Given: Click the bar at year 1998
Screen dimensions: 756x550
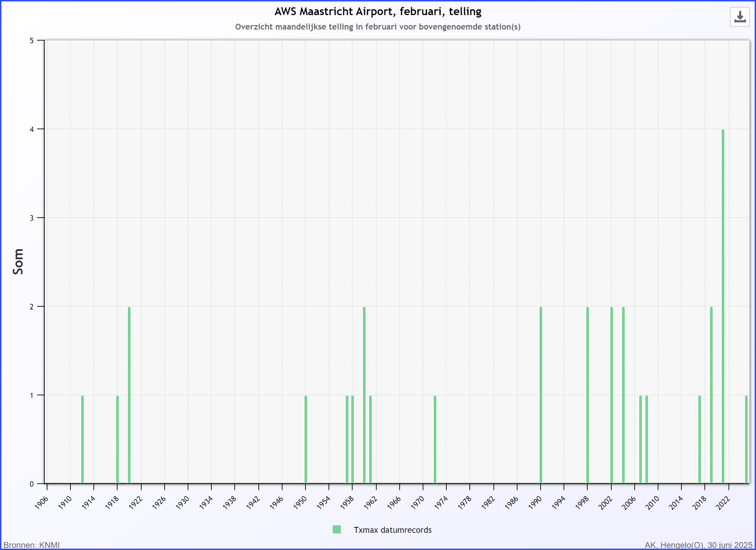Looking at the screenshot, I should pos(588,395).
